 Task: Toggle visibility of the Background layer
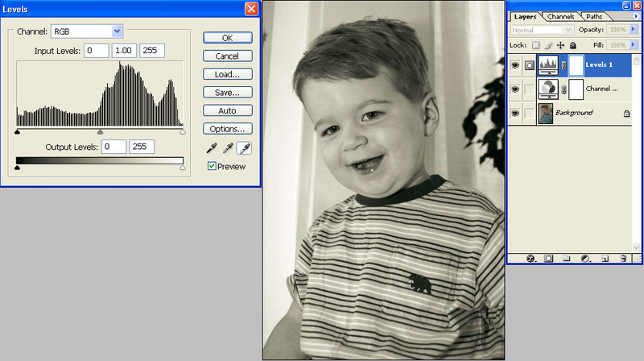tap(514, 114)
